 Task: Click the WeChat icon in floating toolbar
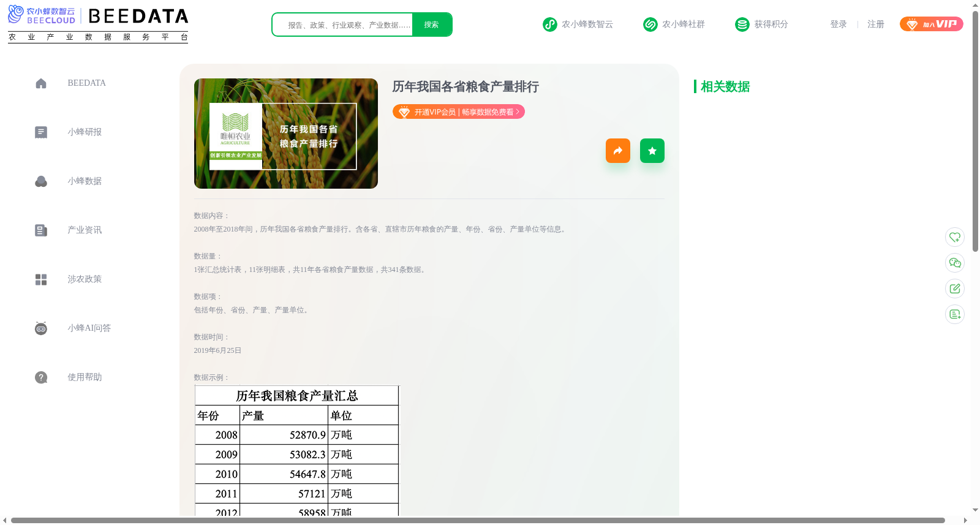pyautogui.click(x=955, y=263)
